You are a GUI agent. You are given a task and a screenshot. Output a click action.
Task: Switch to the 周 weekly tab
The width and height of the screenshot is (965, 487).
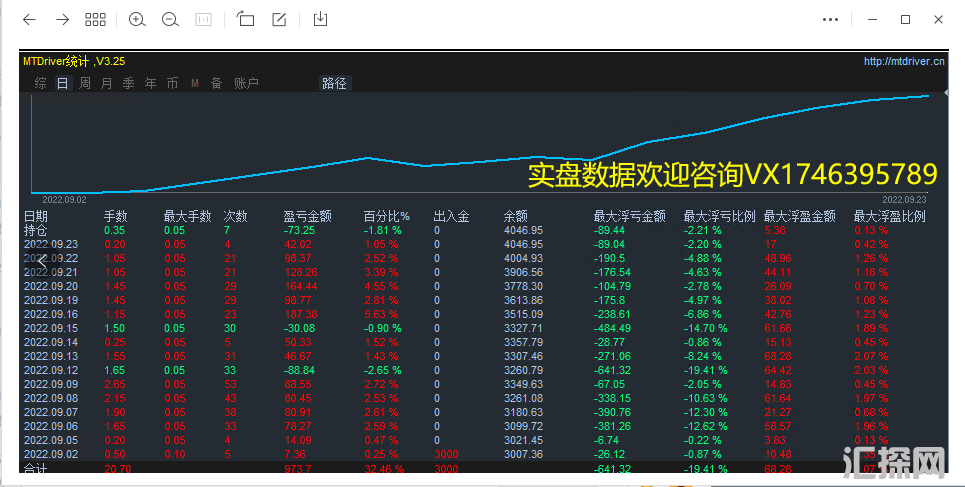85,84
